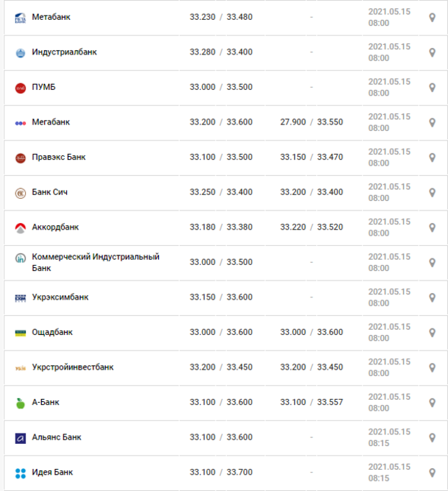Open map pin for Банк Сич
448x491 pixels.
pos(432,193)
